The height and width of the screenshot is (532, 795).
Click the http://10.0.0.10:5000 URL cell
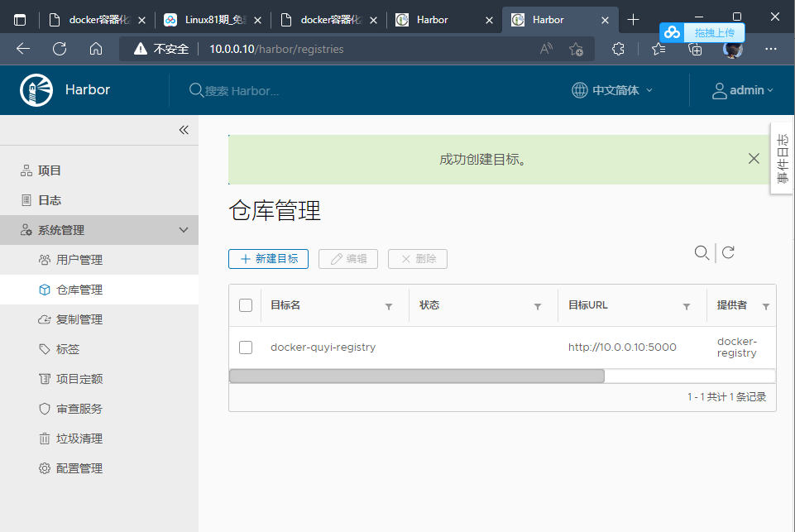[x=622, y=347]
